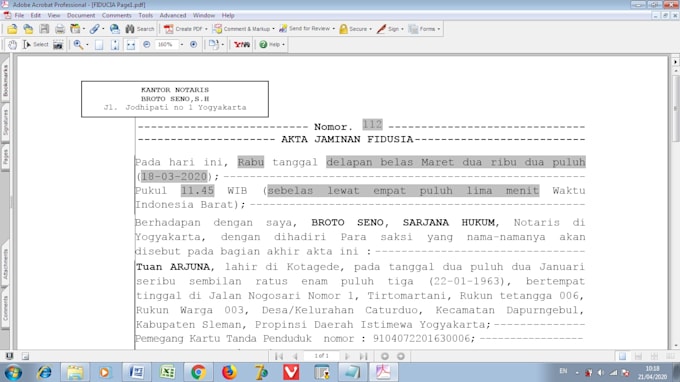Open the Organizer tool icon
680x382 pixels.
pyautogui.click(x=75, y=29)
